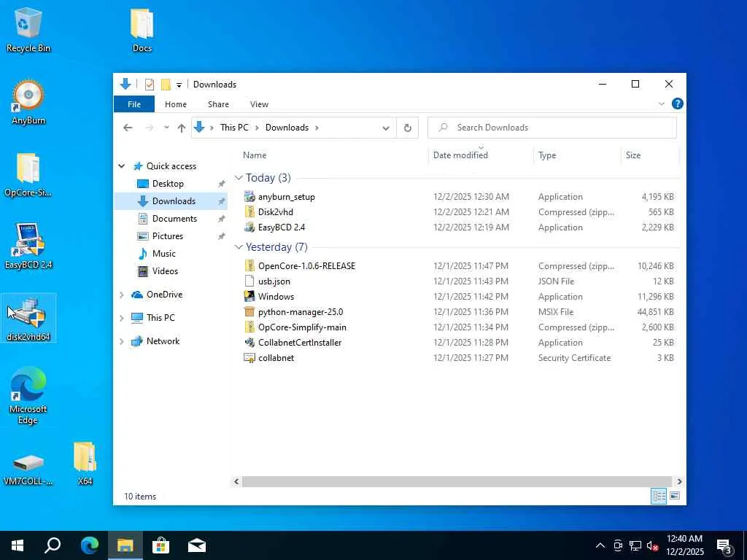Click This PC in address breadcrumb
This screenshot has height=560, width=747.
[234, 128]
